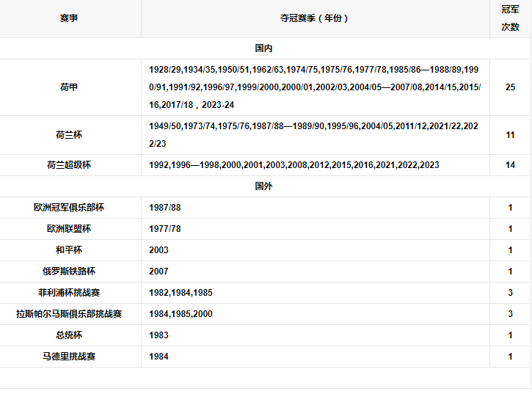532x419 pixels.
Task: Click the count 1 in 和平杯 row
Action: [510, 250]
